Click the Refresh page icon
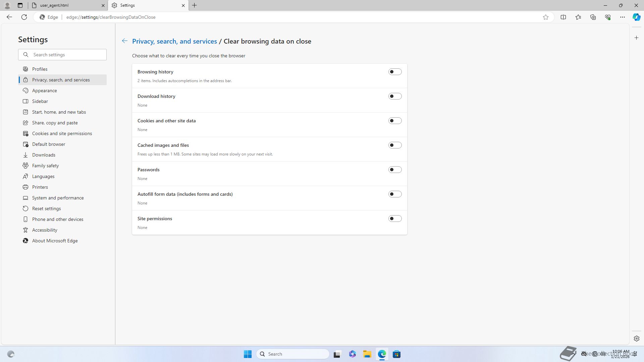Image resolution: width=644 pixels, height=362 pixels. click(24, 17)
